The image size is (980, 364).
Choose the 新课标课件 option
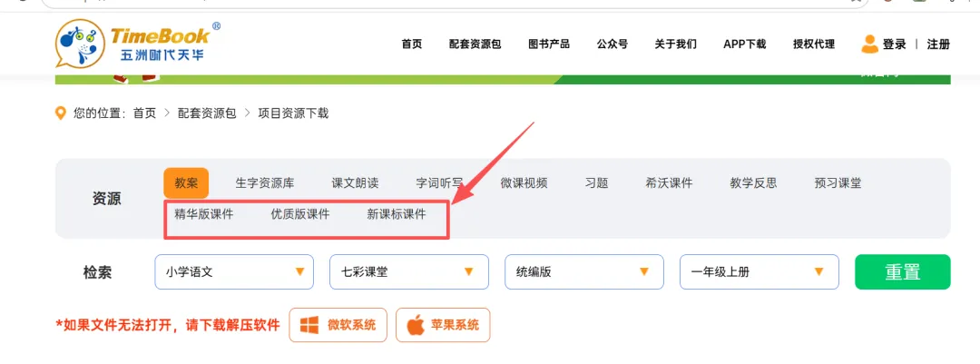pyautogui.click(x=397, y=214)
